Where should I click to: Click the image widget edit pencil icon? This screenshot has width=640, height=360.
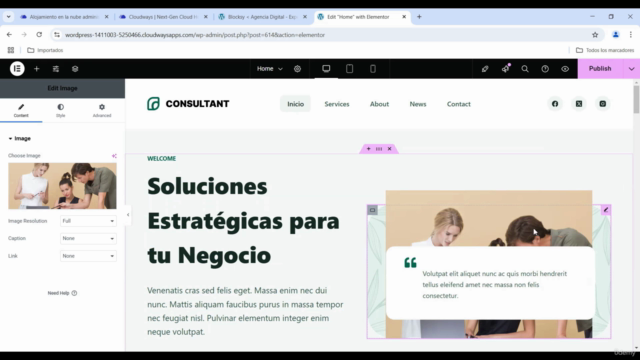[x=606, y=210]
